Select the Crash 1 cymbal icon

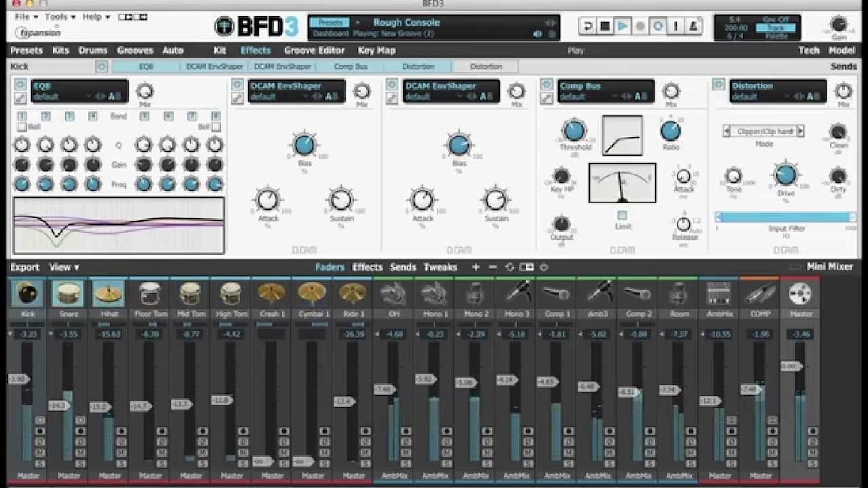(x=271, y=293)
